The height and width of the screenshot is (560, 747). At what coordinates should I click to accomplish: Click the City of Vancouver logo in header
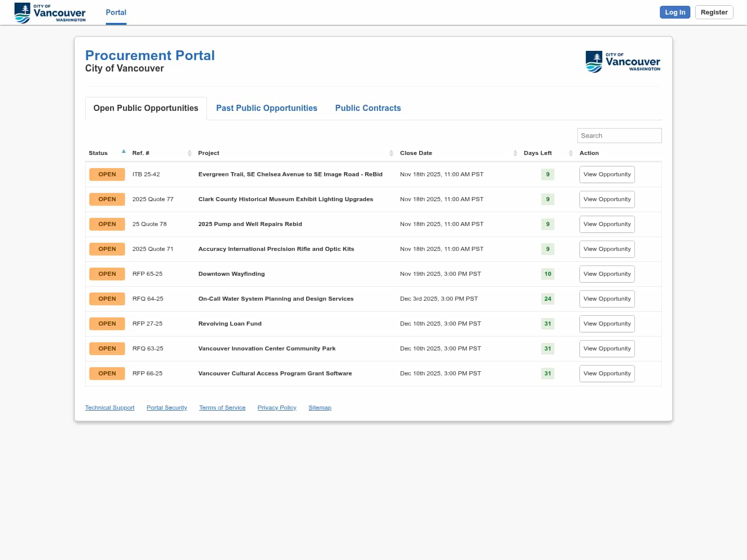[x=50, y=12]
